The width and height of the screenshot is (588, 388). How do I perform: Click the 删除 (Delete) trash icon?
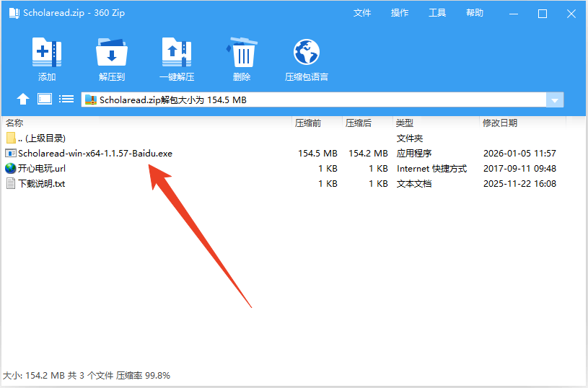coord(242,53)
